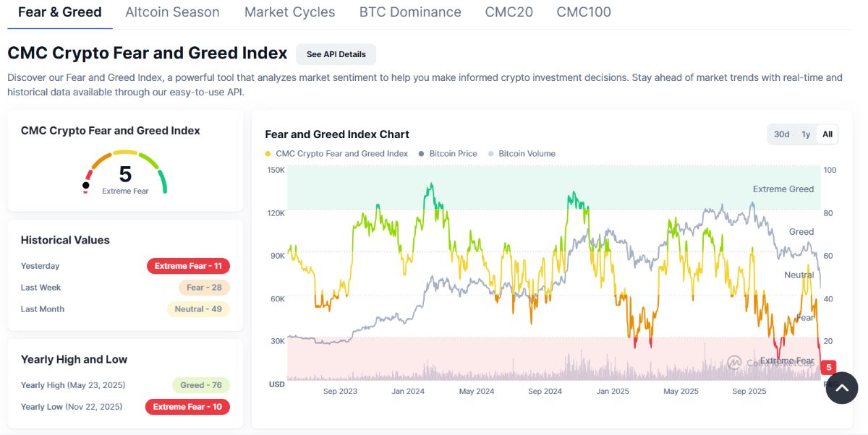Switch to the CMC20 tab

[509, 12]
